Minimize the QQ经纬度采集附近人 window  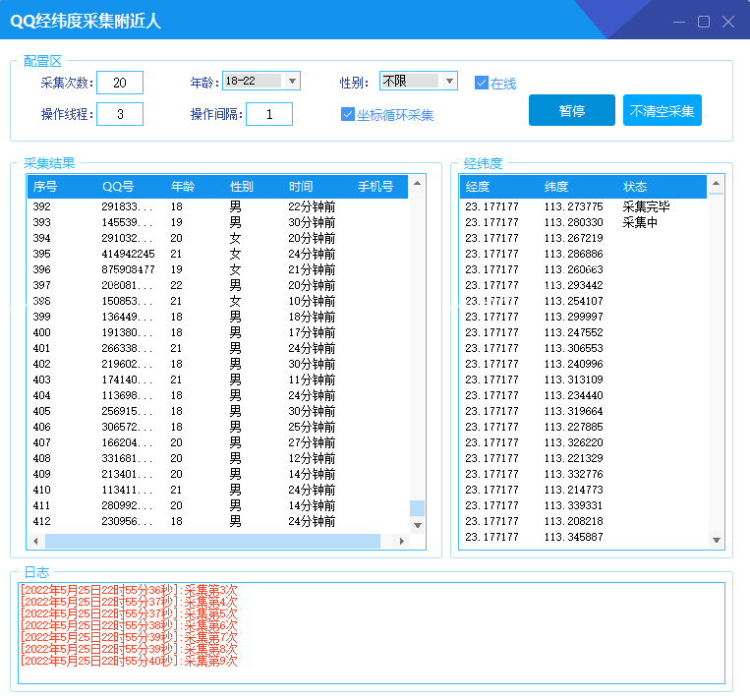679,22
